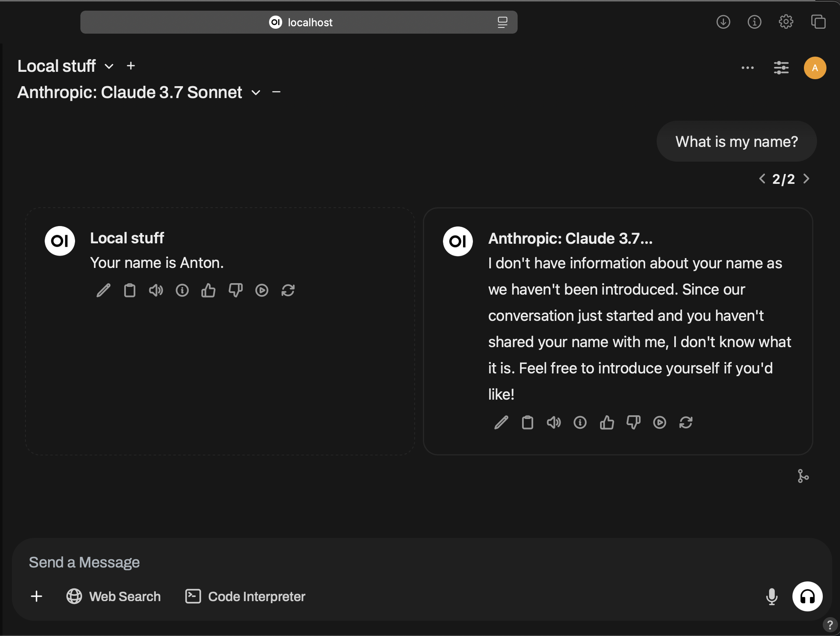Click the edit icon on Local stuff response
Screen dimensions: 840x636
[102, 290]
